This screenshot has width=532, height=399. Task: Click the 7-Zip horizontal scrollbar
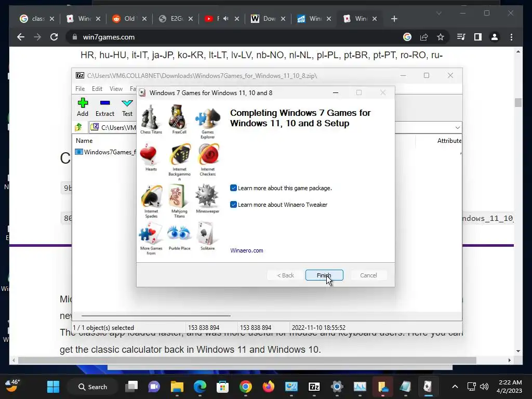coord(156,315)
